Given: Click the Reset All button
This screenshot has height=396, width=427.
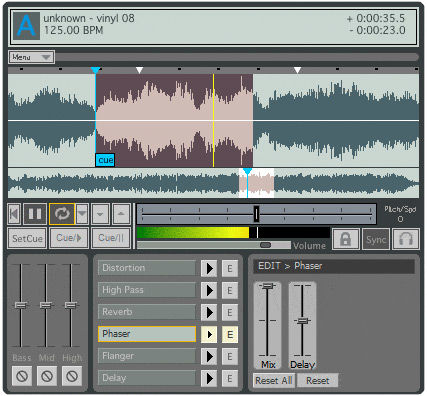Looking at the screenshot, I should 274,380.
